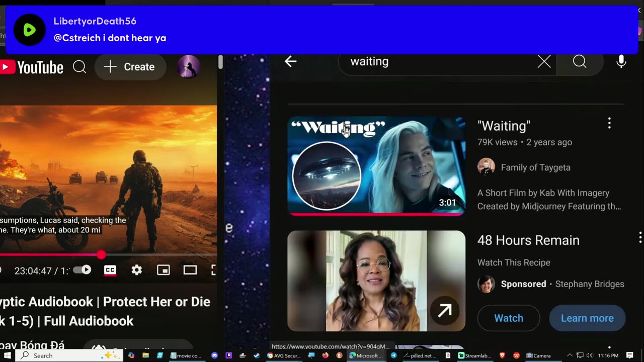Open the player settings gear
Viewport: 644px width, 362px height.
136,270
